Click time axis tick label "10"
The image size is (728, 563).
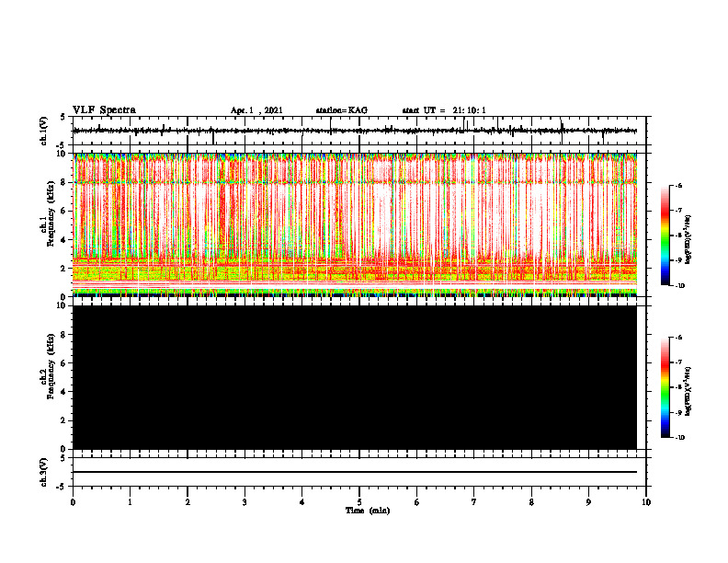tap(646, 502)
